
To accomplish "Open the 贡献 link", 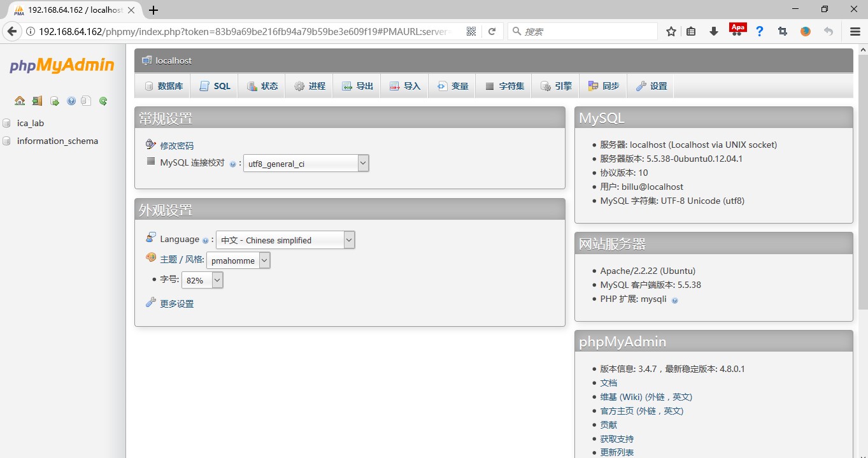I will click(609, 425).
